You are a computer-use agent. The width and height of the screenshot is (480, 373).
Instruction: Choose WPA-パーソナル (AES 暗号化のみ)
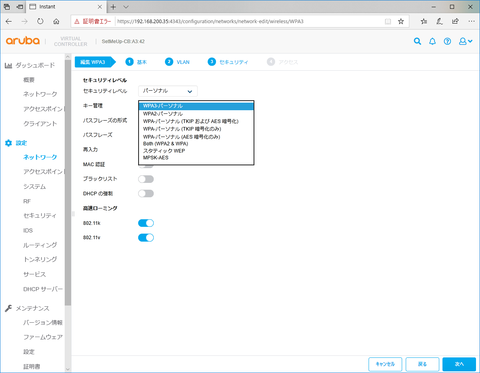(196, 137)
